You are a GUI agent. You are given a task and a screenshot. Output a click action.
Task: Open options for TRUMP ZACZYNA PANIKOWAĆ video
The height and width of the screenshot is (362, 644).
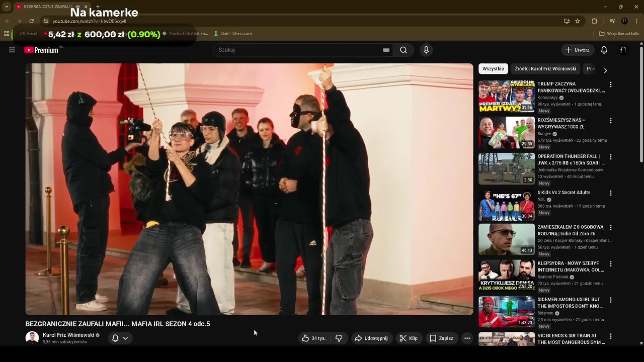[x=611, y=84]
